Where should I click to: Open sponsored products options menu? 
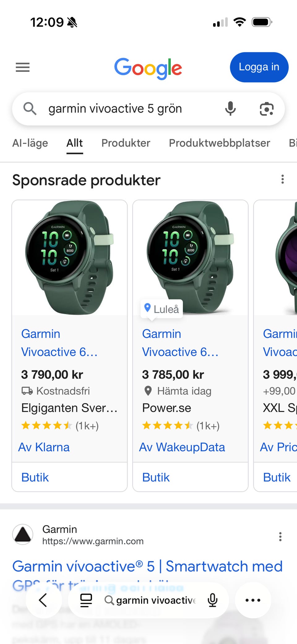282,179
